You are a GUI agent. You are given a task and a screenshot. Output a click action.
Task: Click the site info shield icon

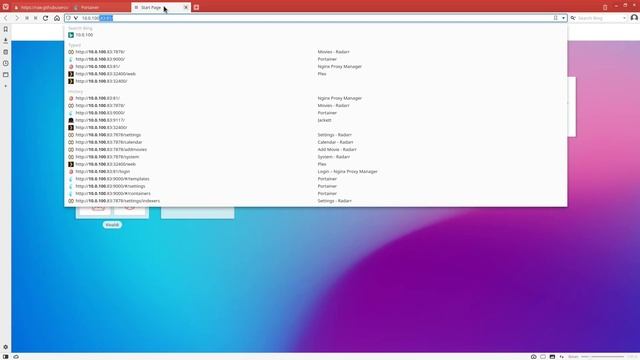click(68, 18)
